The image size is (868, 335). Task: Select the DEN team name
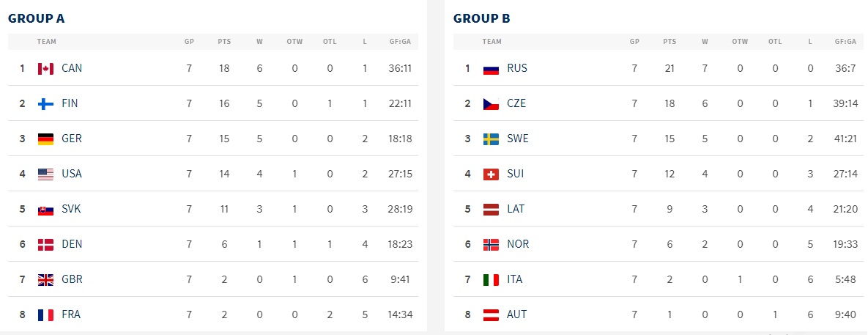click(72, 244)
